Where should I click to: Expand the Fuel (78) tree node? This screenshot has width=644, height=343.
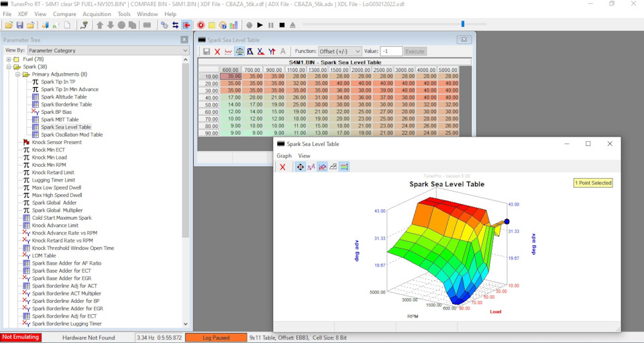(9, 59)
